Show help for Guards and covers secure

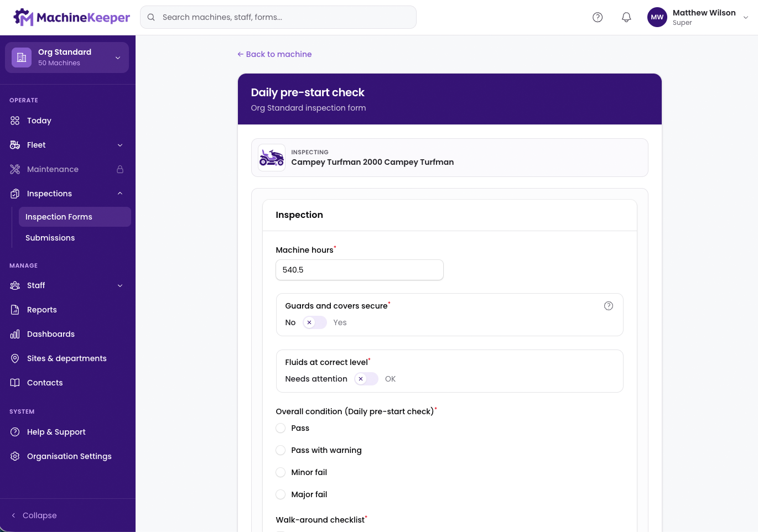click(x=609, y=306)
